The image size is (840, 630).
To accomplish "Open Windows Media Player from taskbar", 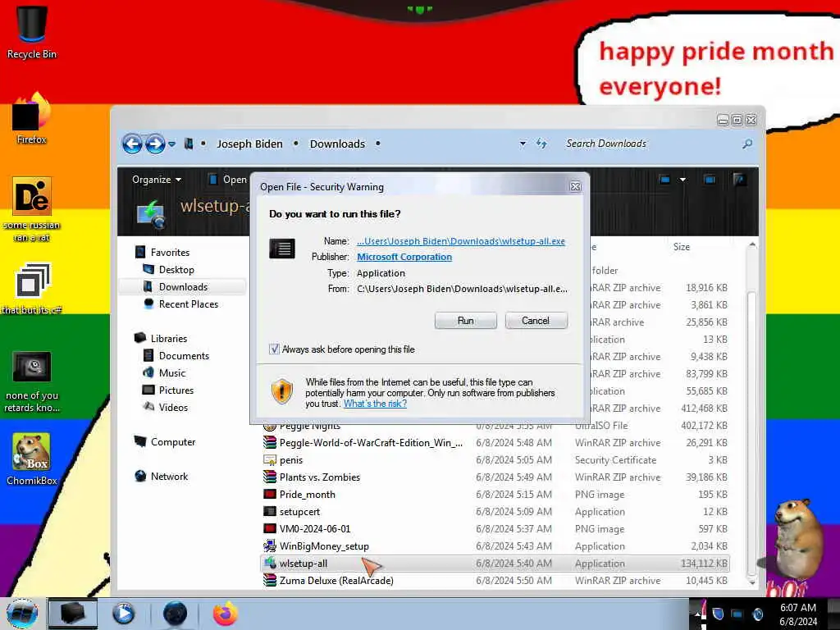I will click(124, 614).
